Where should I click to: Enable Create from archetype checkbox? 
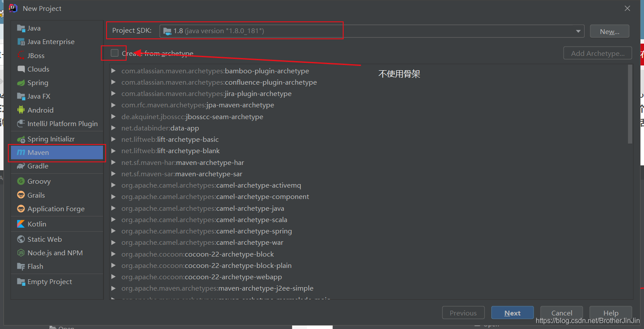114,53
